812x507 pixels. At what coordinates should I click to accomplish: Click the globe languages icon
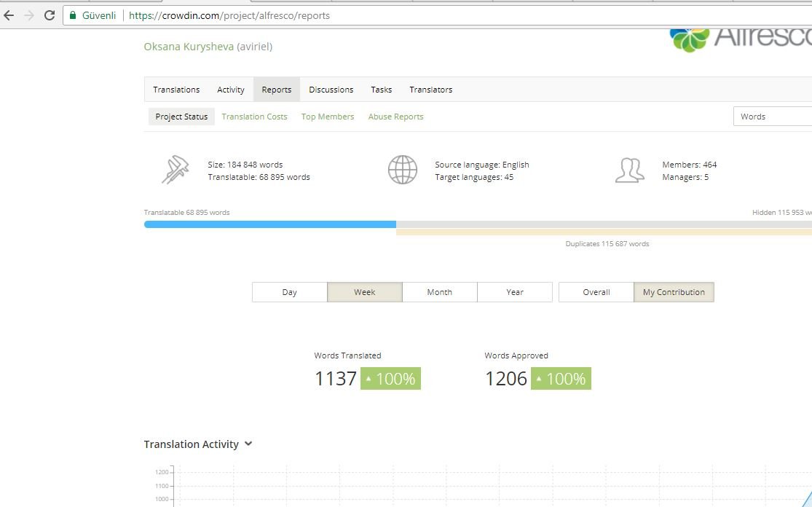click(x=403, y=169)
